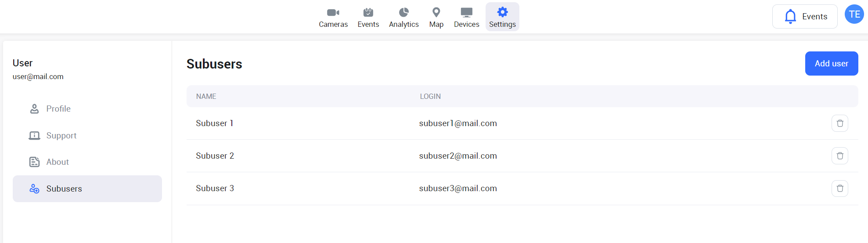The height and width of the screenshot is (243, 868).
Task: Click the Settings gear icon
Action: point(502,12)
